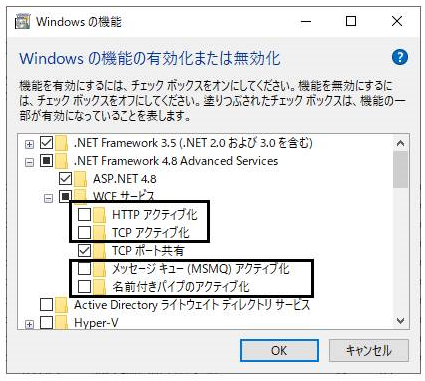Click the scrollbar down arrow in feature list
Image resolution: width=425 pixels, height=381 pixels.
[x=400, y=321]
